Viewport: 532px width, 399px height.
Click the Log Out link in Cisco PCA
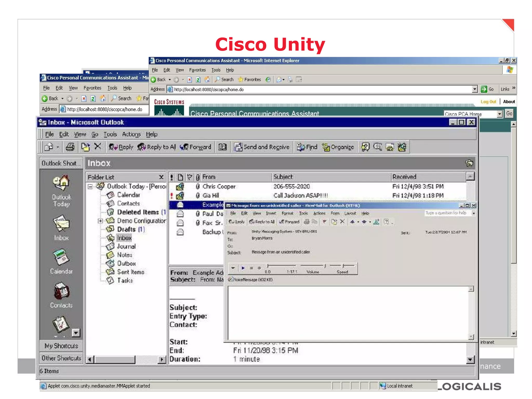488,102
